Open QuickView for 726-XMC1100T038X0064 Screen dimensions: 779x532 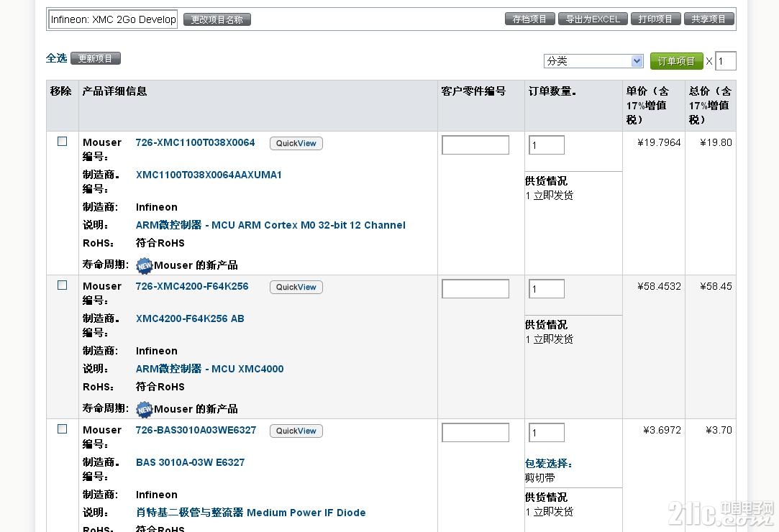pyautogui.click(x=296, y=143)
